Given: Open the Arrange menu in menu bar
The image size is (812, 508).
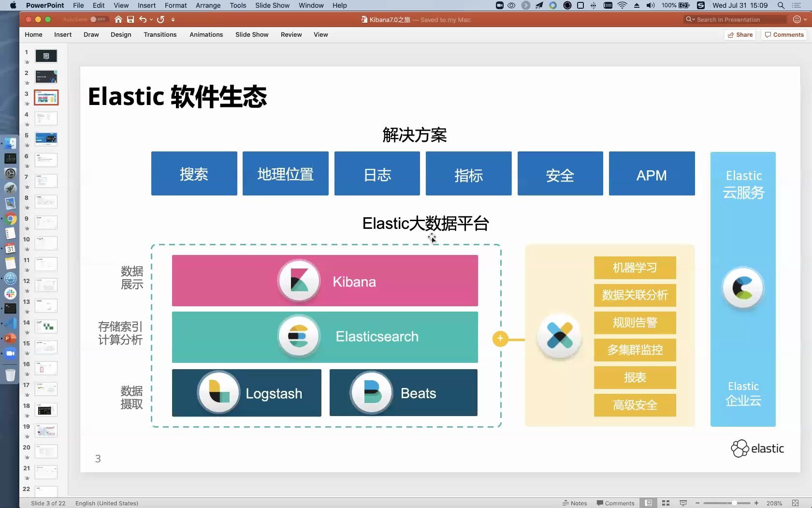Looking at the screenshot, I should (208, 5).
